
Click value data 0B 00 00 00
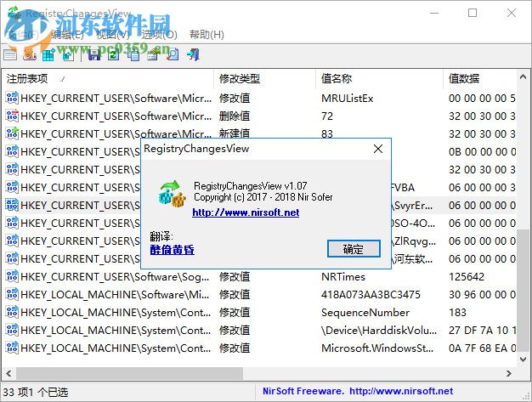(x=482, y=151)
